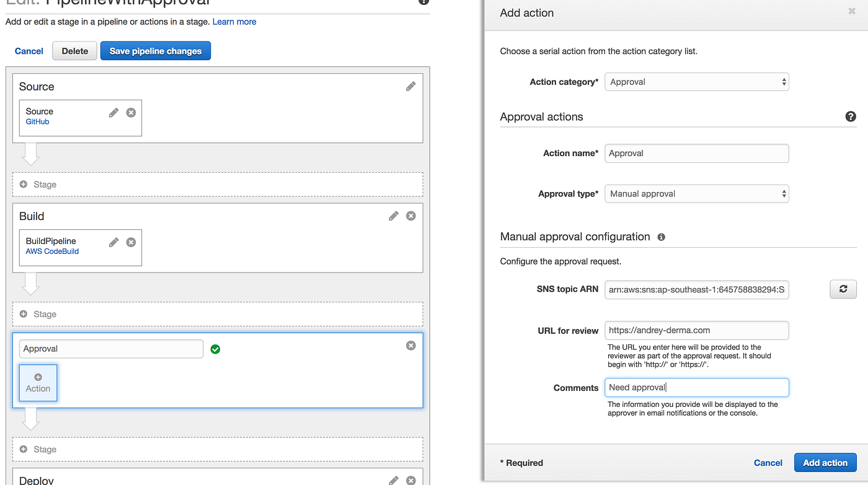868x485 pixels.
Task: Open the Approval actions help icon
Action: coord(850,116)
